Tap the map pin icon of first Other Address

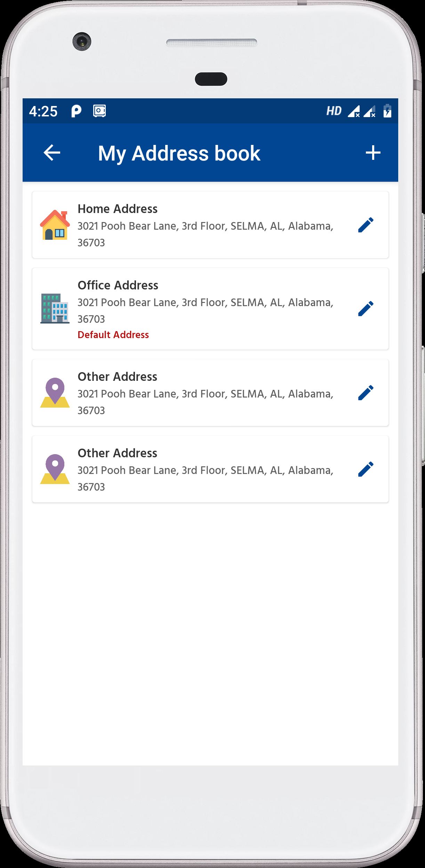(55, 393)
